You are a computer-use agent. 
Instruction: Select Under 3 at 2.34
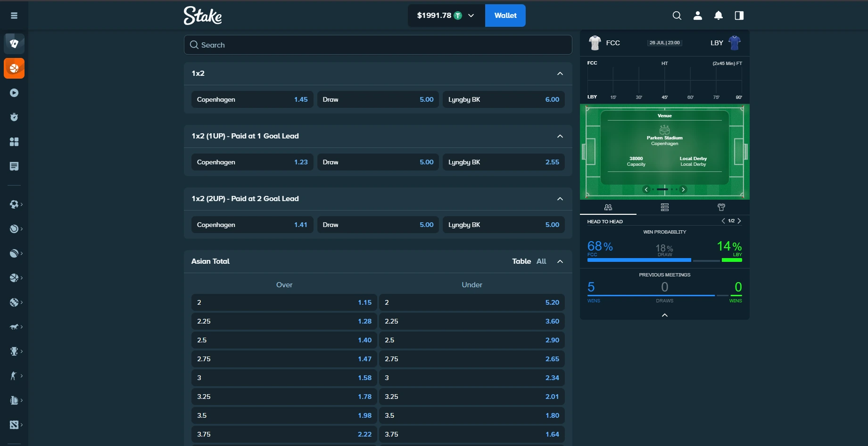(472, 378)
